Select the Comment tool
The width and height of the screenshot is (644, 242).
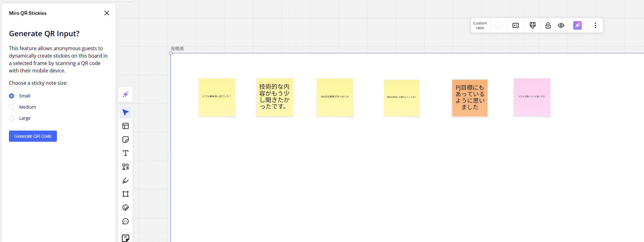pyautogui.click(x=126, y=221)
